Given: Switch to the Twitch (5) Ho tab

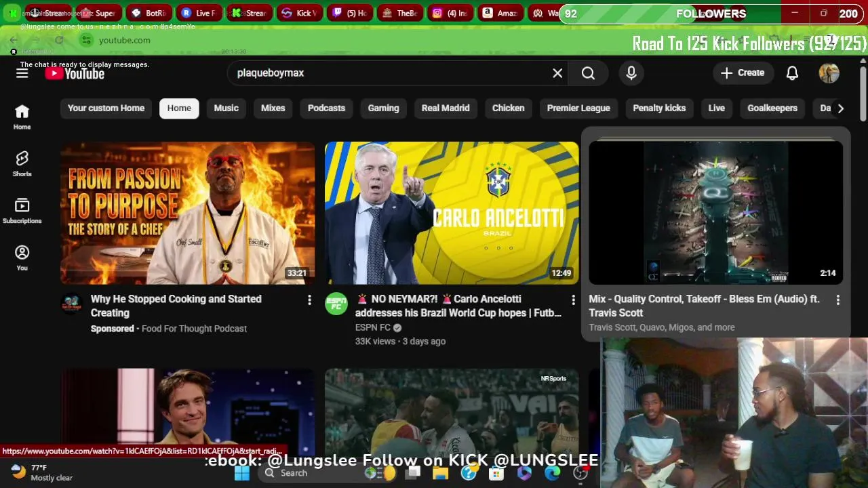Looking at the screenshot, I should [x=350, y=13].
